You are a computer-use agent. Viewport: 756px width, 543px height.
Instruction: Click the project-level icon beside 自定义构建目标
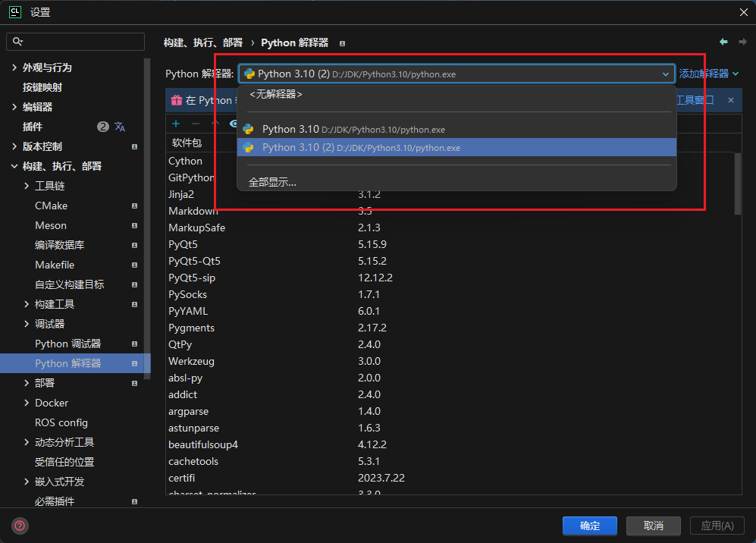click(134, 285)
